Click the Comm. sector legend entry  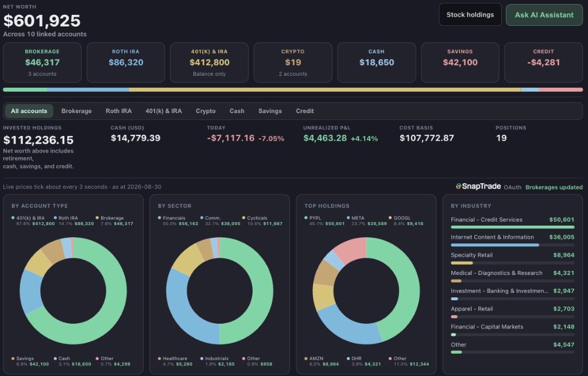(x=220, y=220)
